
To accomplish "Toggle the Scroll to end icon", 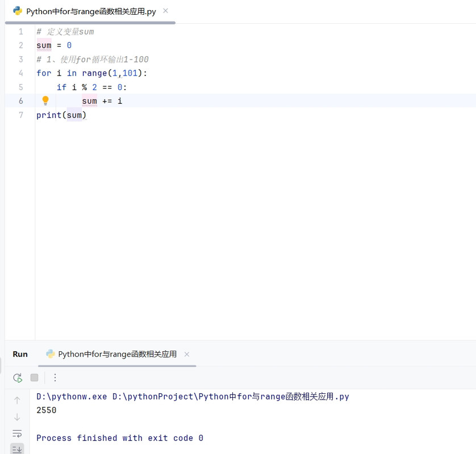I will point(17,449).
